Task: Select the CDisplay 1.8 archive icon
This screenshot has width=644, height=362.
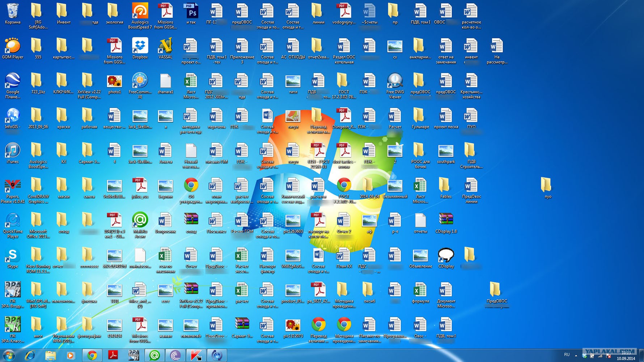Action: coord(446,223)
